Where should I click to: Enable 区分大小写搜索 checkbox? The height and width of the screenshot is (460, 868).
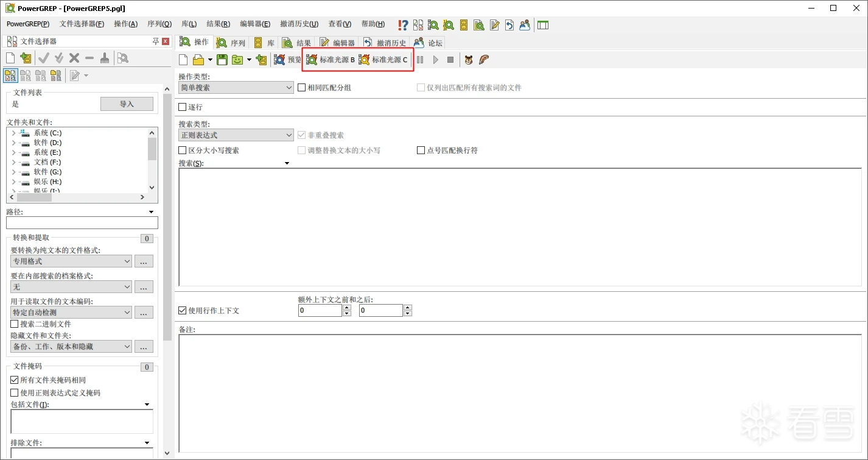click(x=182, y=150)
